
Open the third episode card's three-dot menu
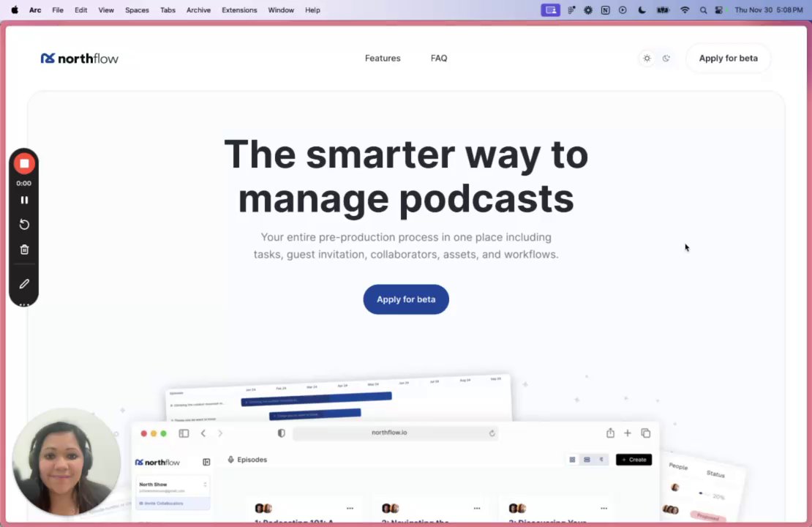click(x=604, y=509)
